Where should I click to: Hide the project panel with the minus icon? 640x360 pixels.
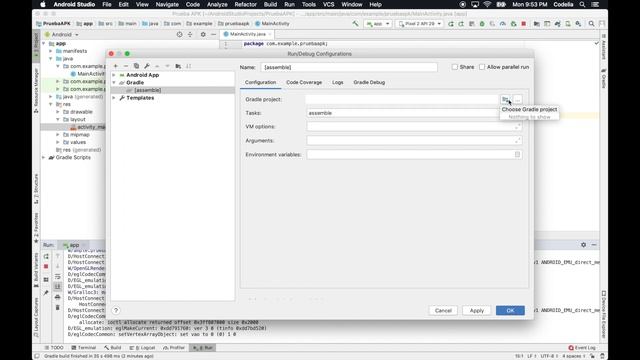point(213,35)
